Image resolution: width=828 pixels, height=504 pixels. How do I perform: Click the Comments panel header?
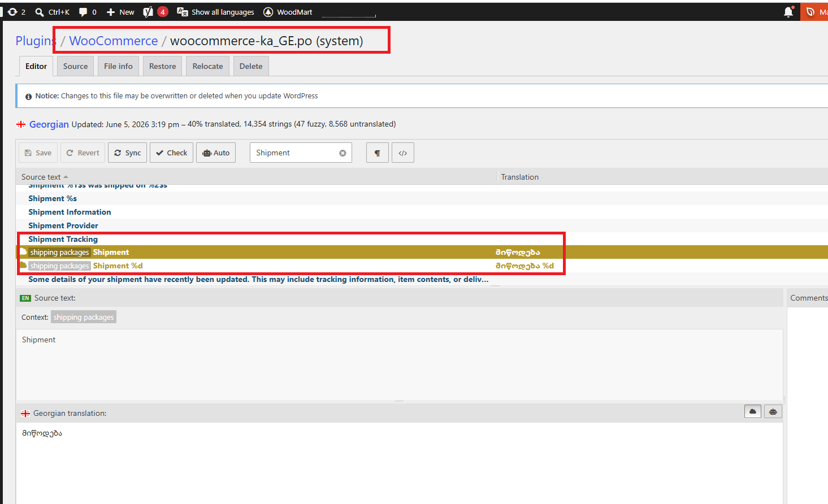(x=809, y=298)
